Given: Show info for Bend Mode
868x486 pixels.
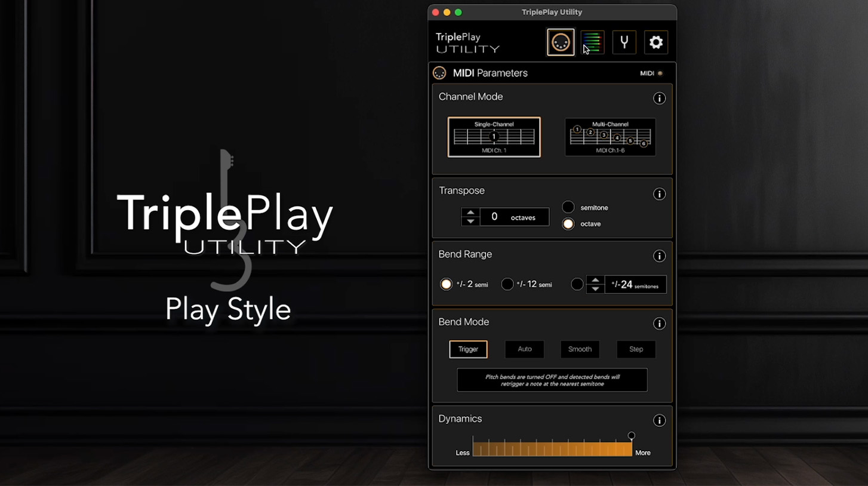Looking at the screenshot, I should tap(659, 324).
